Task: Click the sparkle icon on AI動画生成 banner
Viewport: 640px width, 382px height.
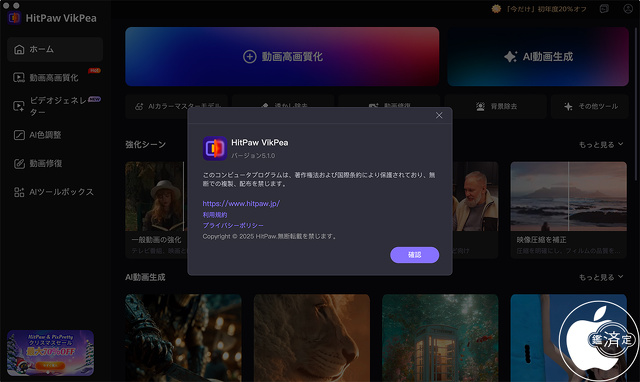Action: pyautogui.click(x=511, y=57)
